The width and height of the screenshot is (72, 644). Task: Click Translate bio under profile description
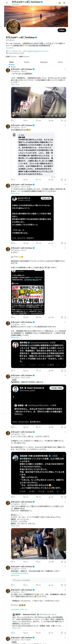pyautogui.click(x=10, y=48)
